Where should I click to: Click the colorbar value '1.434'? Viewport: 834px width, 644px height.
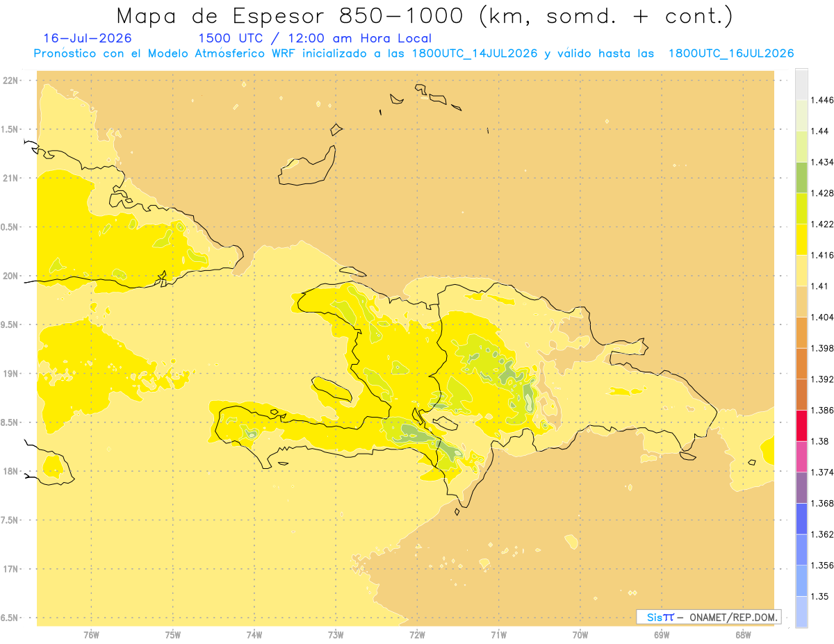(x=821, y=162)
